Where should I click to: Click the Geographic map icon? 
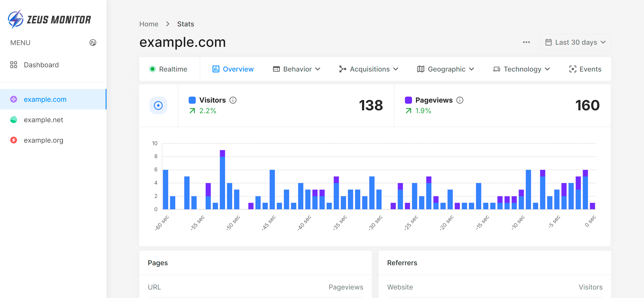(421, 69)
